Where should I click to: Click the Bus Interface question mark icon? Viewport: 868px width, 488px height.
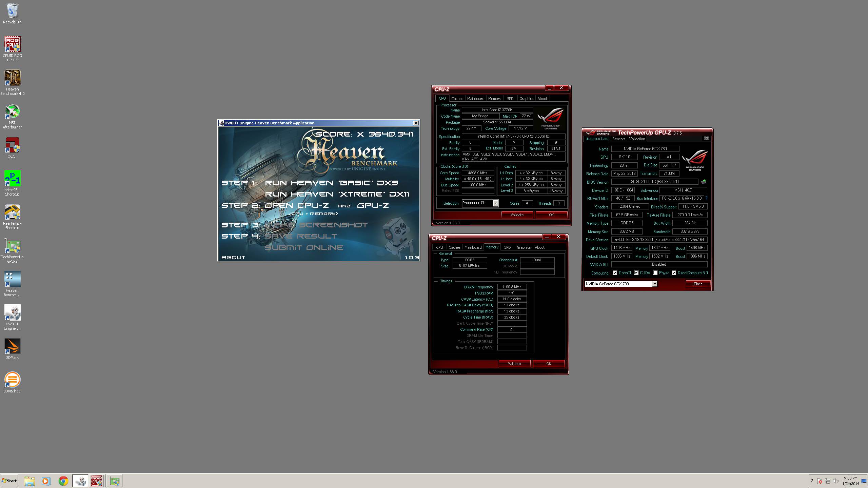point(706,198)
